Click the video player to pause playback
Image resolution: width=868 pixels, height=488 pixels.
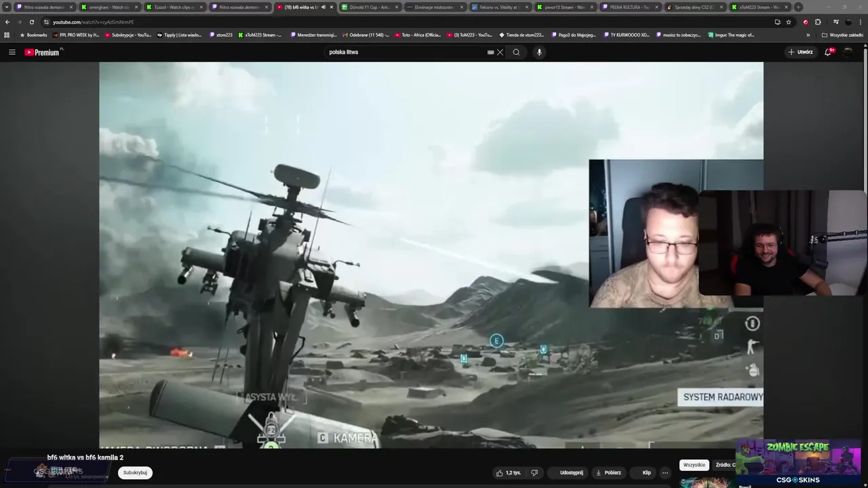pos(431,255)
